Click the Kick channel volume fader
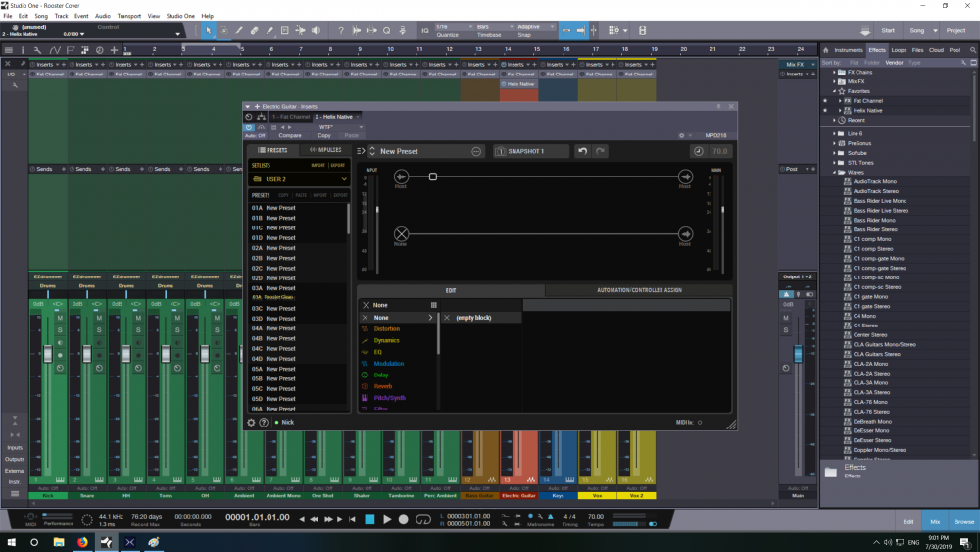Screen dimensions: 980x552 pyautogui.click(x=48, y=354)
